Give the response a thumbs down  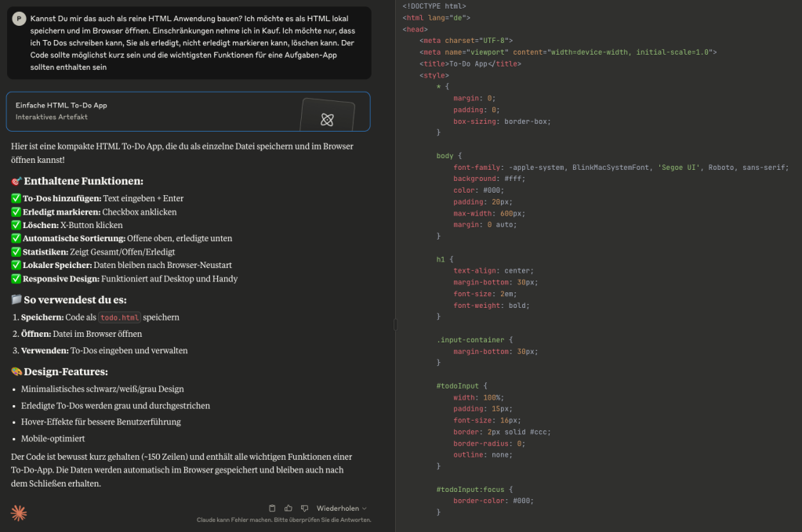[304, 508]
